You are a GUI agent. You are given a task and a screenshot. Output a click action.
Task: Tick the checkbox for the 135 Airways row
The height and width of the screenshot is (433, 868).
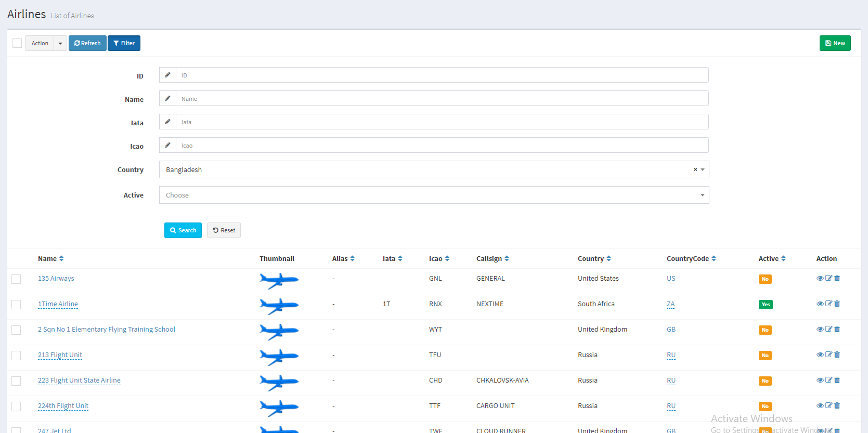point(17,279)
